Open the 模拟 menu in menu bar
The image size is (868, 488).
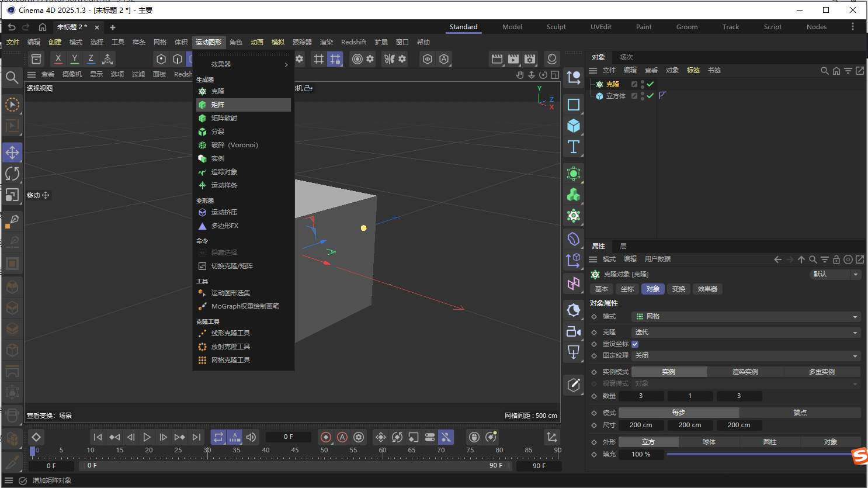click(x=278, y=42)
